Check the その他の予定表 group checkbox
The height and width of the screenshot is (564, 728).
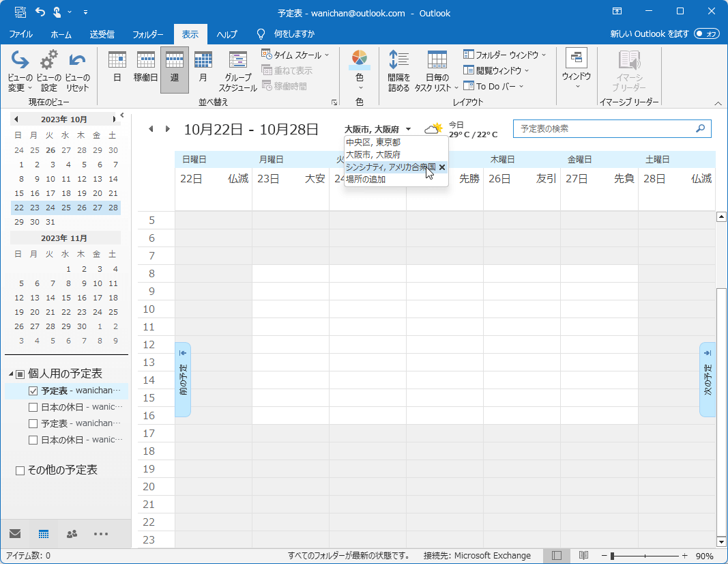pyautogui.click(x=20, y=470)
